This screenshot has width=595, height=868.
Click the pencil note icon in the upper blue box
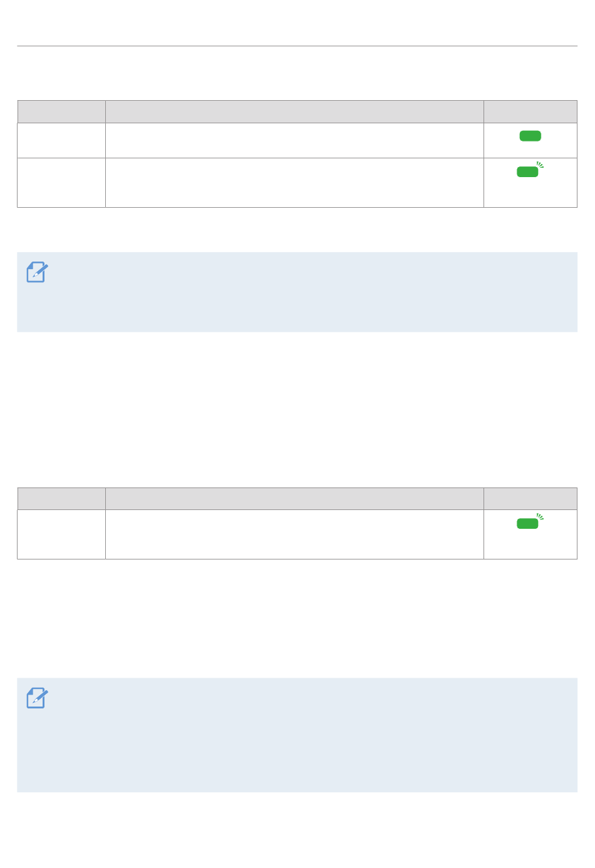coord(37,272)
